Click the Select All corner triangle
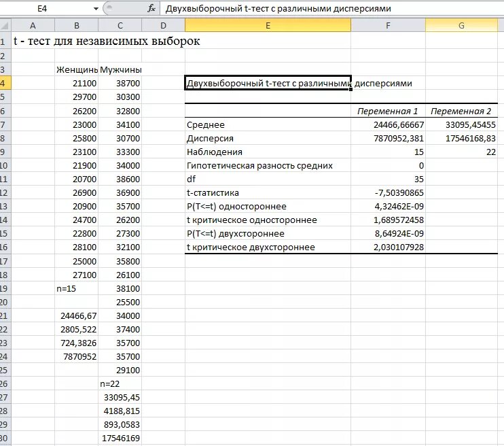Screen dimensions: 504x446 click(5, 25)
